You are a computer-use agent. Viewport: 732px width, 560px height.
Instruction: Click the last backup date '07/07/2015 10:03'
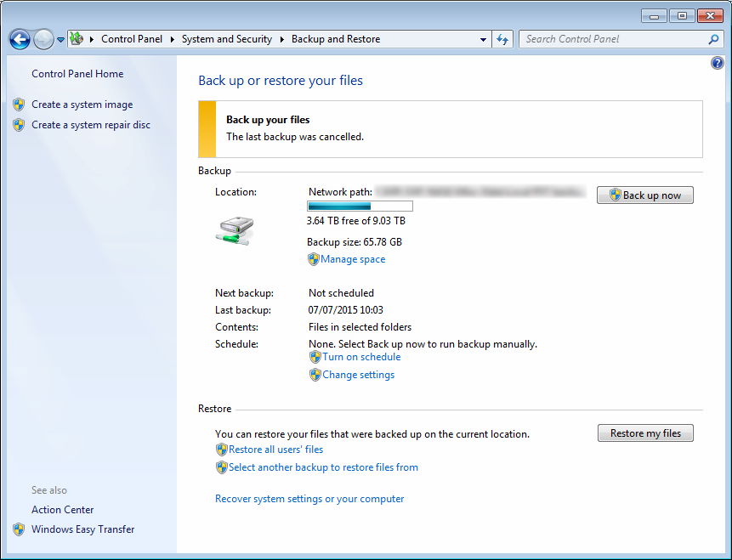pos(346,310)
